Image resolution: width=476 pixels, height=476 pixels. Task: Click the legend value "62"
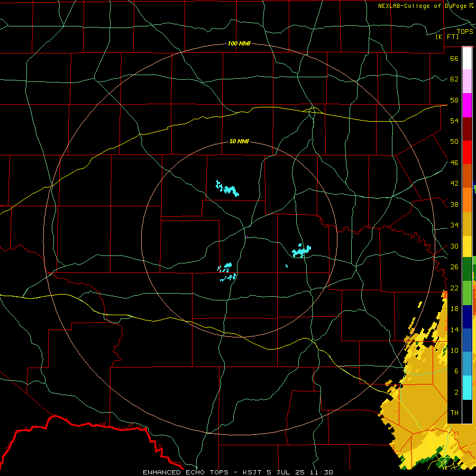click(x=454, y=79)
